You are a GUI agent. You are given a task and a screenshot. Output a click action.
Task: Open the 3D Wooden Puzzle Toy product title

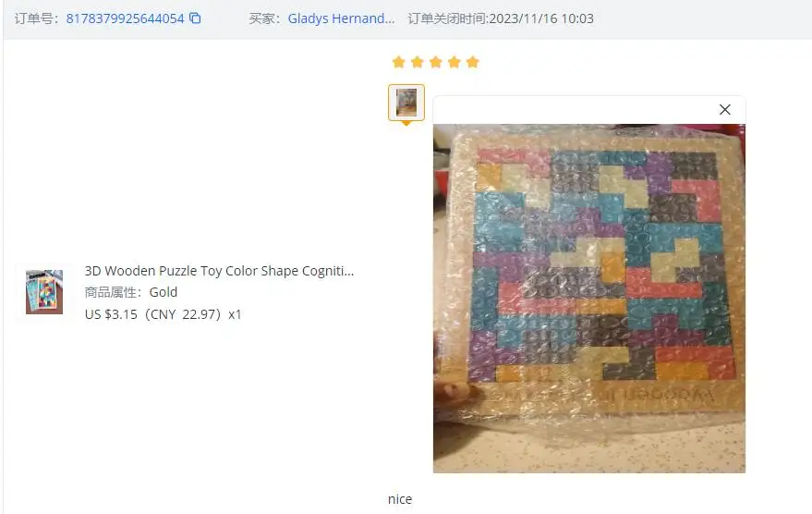(219, 271)
